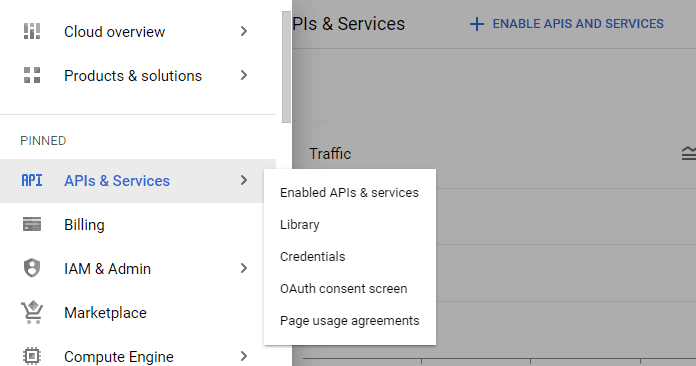Expand the Compute Engine submenu arrow
Screen dimensions: 696x366
coord(244,356)
